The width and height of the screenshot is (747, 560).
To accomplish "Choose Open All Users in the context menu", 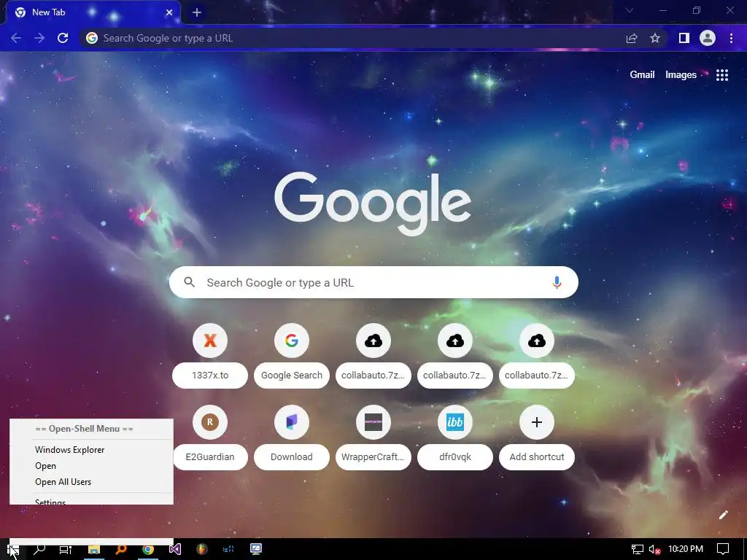I will coord(91,482).
